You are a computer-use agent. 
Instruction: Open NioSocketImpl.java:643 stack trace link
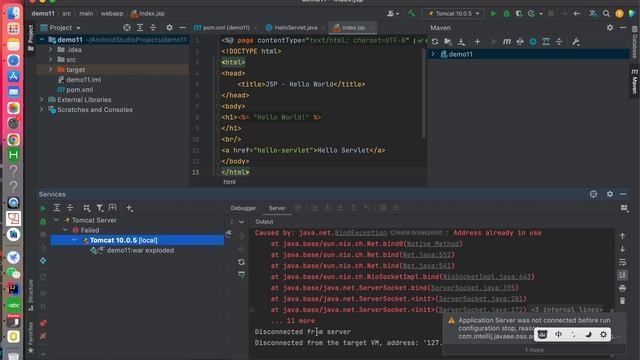pos(487,277)
